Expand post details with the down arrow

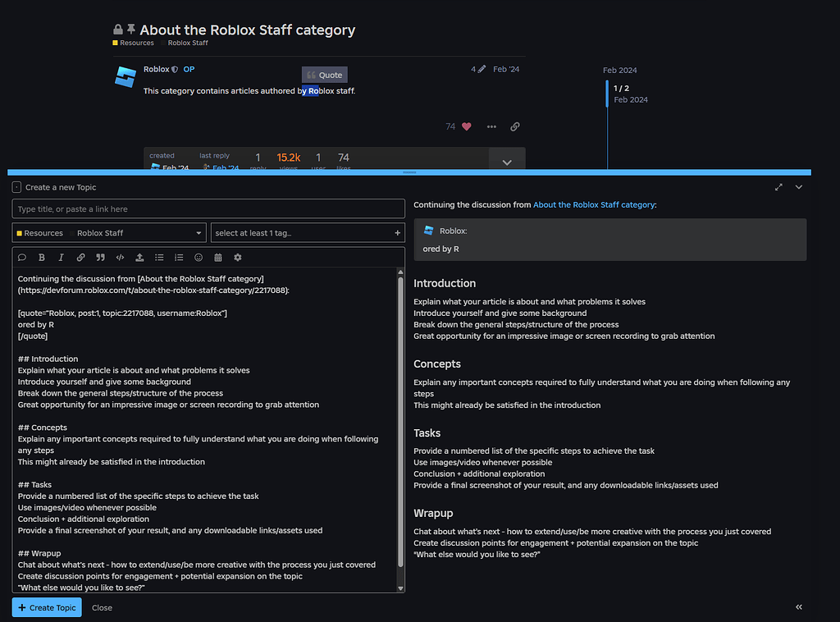tap(506, 161)
